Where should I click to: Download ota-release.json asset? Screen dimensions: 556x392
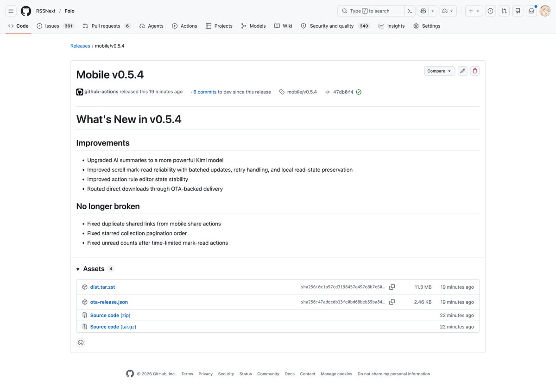pyautogui.click(x=109, y=302)
